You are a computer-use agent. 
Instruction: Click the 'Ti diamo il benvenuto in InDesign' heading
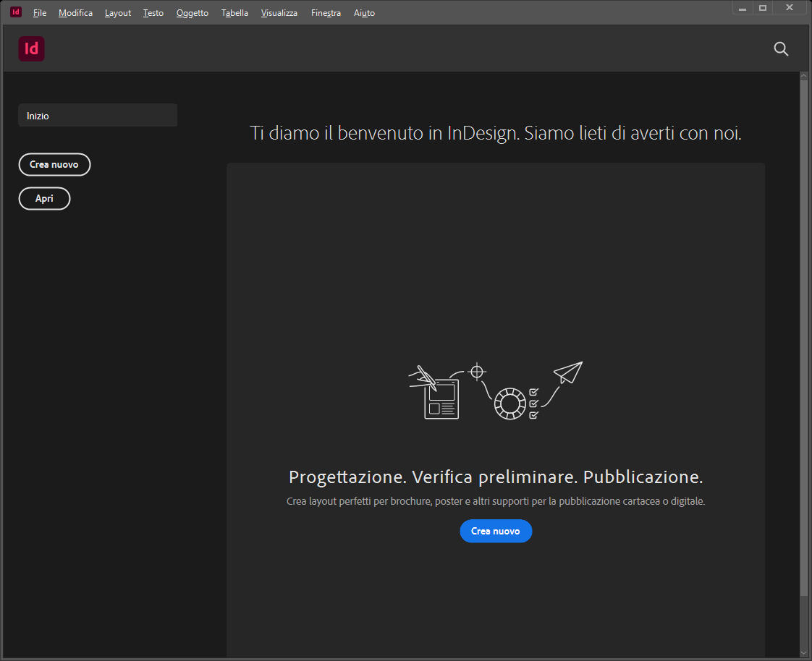pyautogui.click(x=496, y=133)
